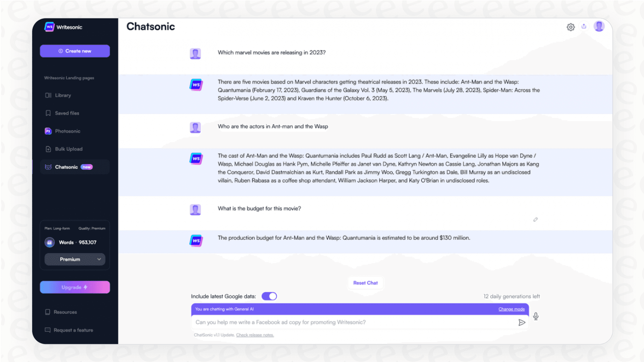The image size is (644, 362).
Task: Click the share/export icon in header
Action: pyautogui.click(x=584, y=26)
